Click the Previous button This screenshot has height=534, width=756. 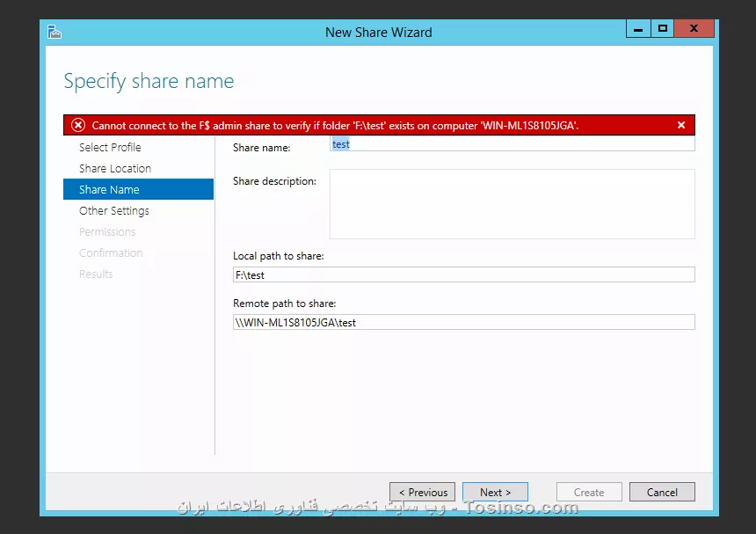click(422, 492)
